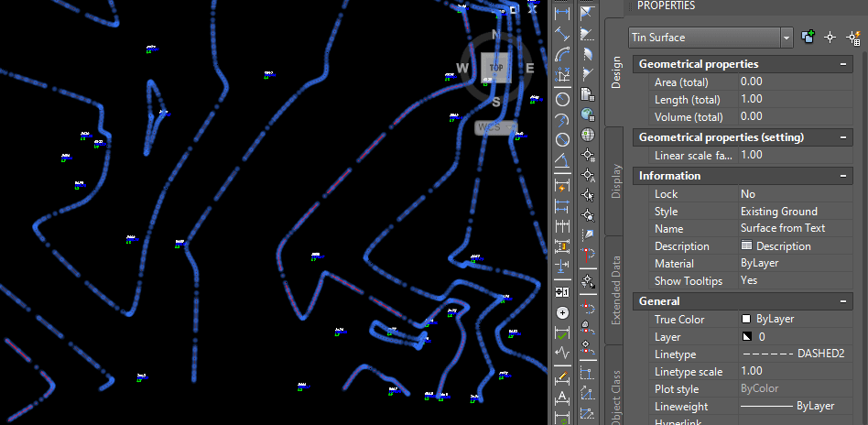Click the Point Object cursor icon
The image size is (868, 425).
point(587,195)
